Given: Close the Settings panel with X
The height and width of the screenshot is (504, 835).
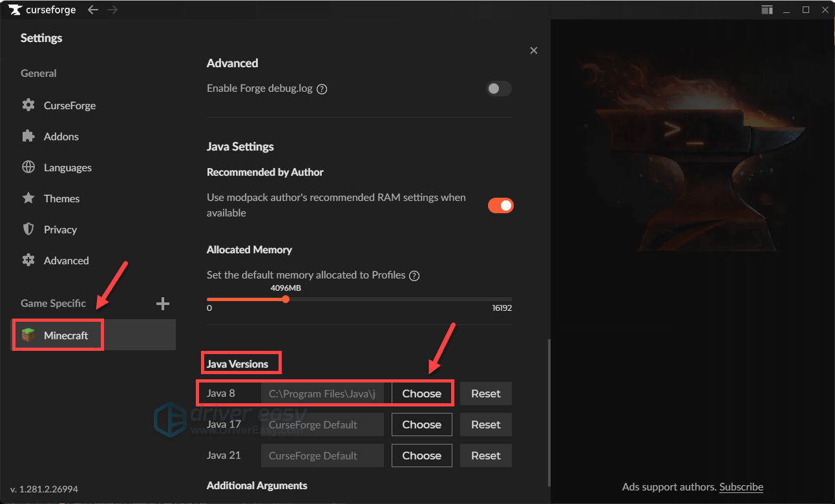Looking at the screenshot, I should [x=534, y=50].
